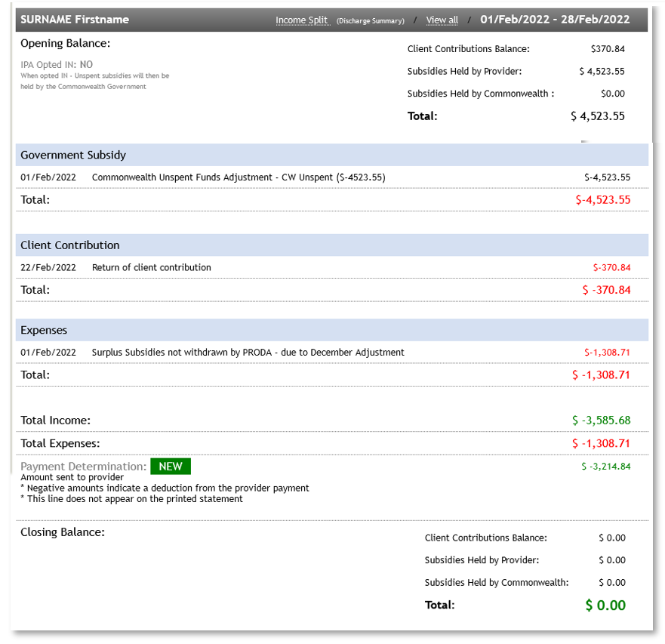Screen dimensions: 665x644
Task: Select the Total Expenses row label
Action: point(60,443)
